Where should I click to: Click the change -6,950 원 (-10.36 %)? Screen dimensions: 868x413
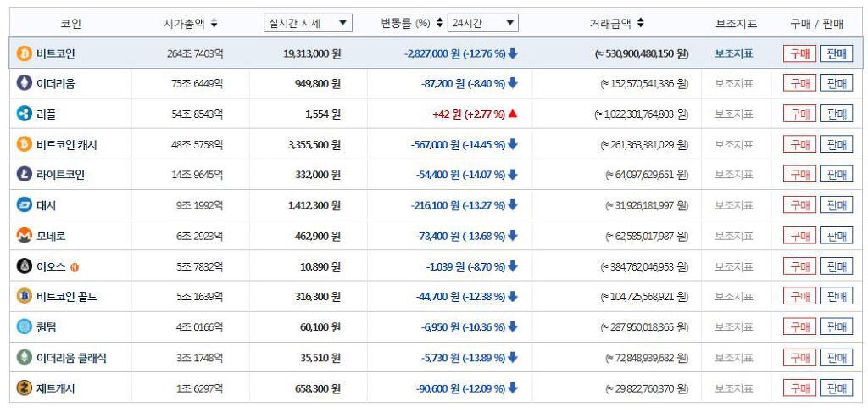point(463,327)
